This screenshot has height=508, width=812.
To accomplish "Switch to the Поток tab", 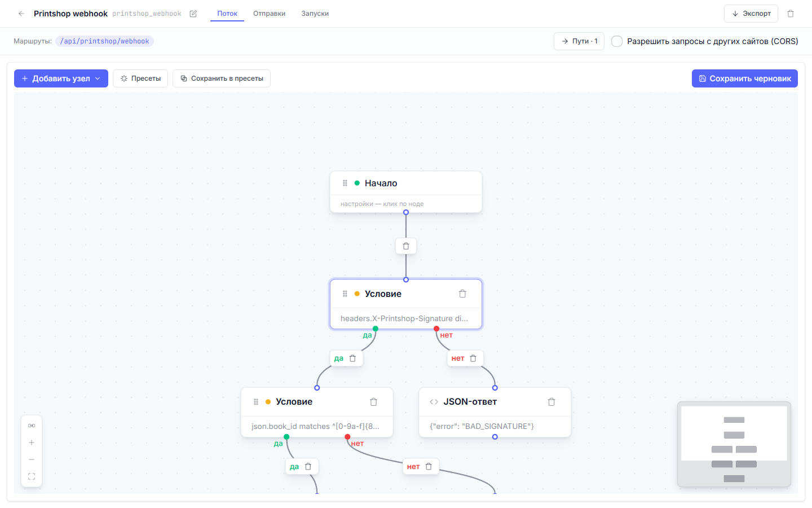I will click(227, 14).
